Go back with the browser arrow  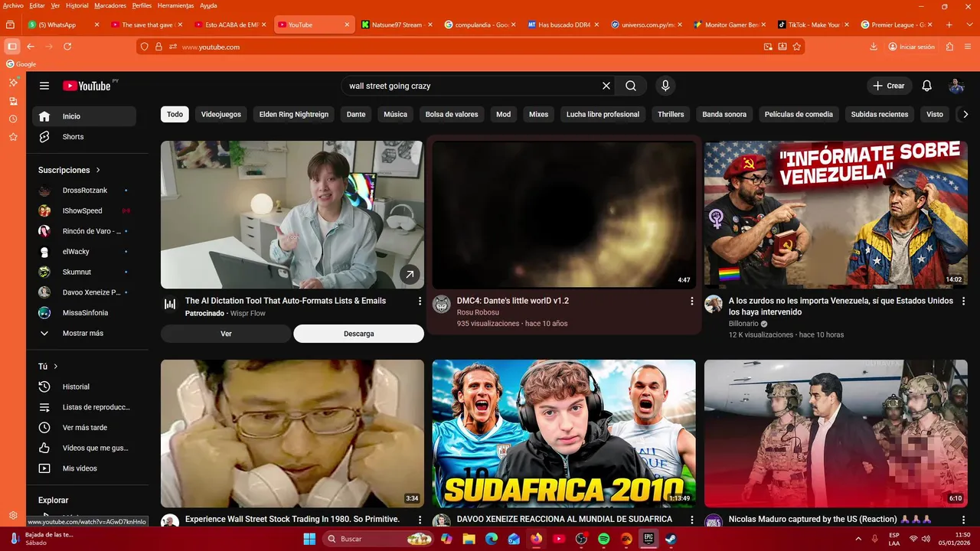pos(31,47)
